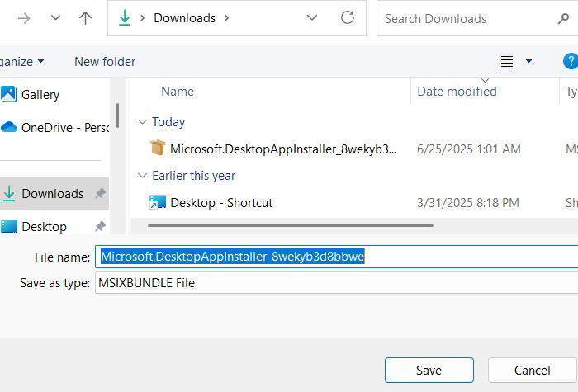
Task: Open OneDrive in the sidebar
Action: [x=64, y=127]
